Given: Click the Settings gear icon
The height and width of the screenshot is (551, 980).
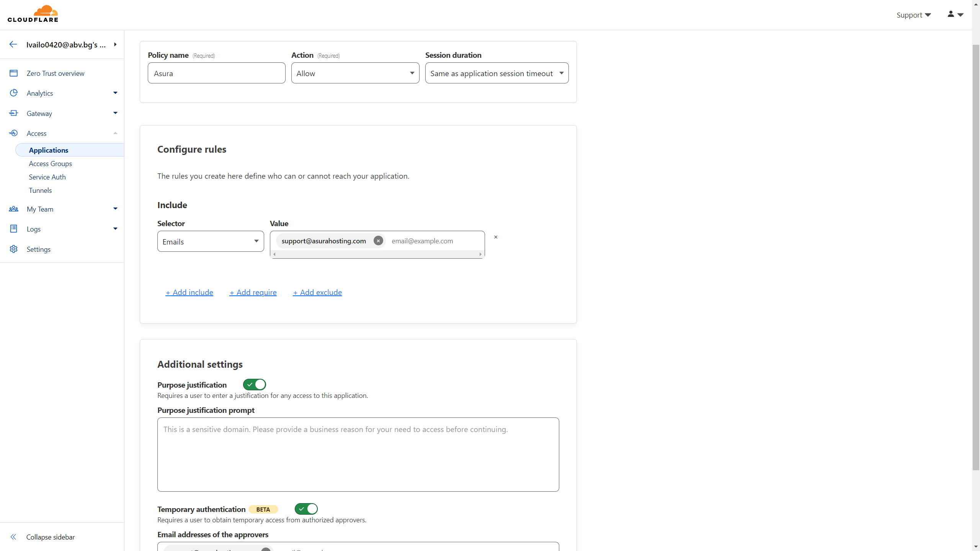Looking at the screenshot, I should point(14,249).
